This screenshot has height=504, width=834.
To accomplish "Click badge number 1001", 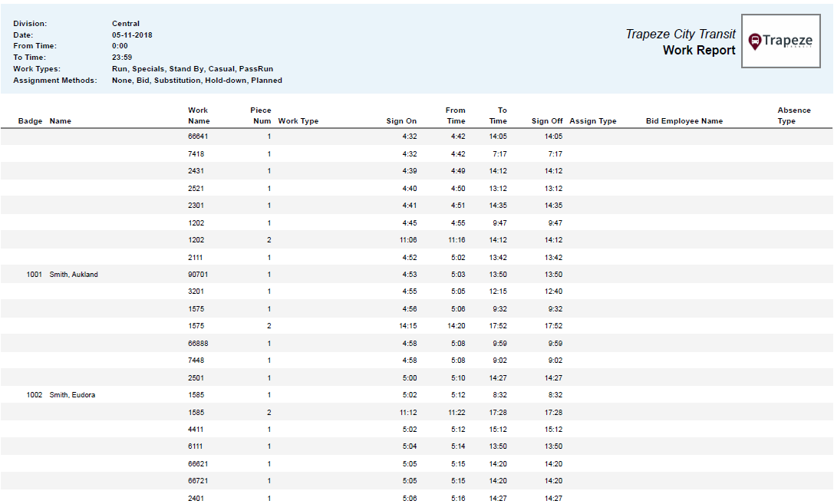I will click(34, 275).
